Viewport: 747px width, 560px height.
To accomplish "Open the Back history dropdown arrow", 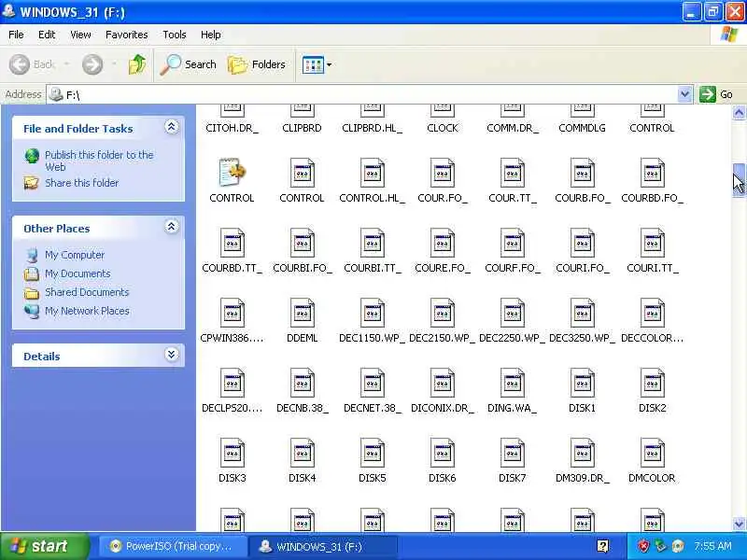I will tap(66, 63).
